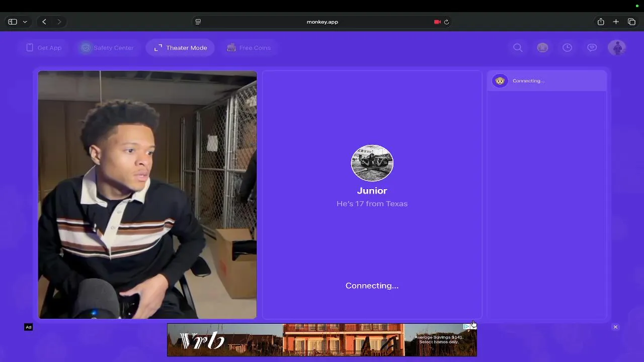The width and height of the screenshot is (644, 362).
Task: Open the Safari share menu
Action: [601, 22]
